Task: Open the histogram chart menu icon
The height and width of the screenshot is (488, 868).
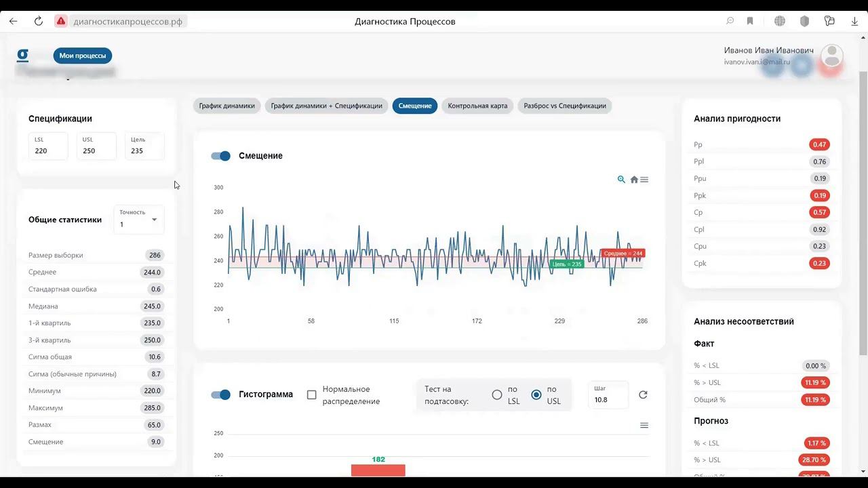Action: [644, 425]
